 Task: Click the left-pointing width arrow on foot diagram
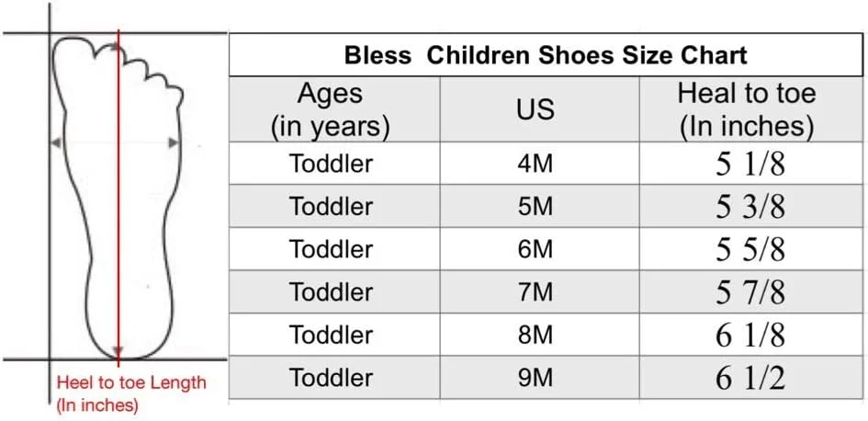(x=55, y=142)
